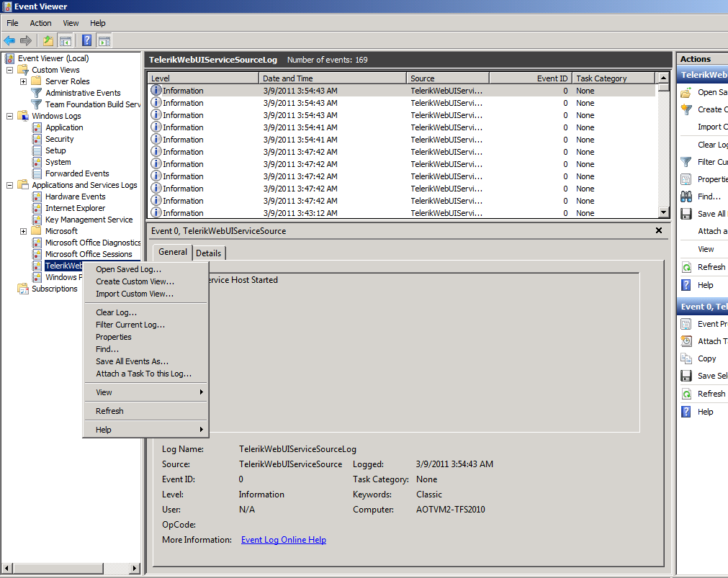The width and height of the screenshot is (728, 578).
Task: Open the View menu in menu bar
Action: pos(71,23)
